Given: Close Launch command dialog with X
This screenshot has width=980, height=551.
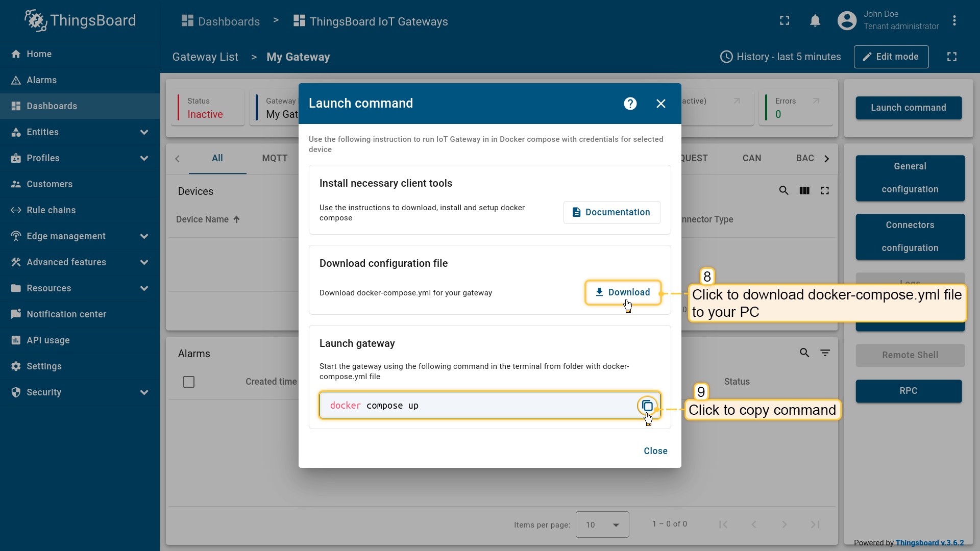Looking at the screenshot, I should coord(661,104).
